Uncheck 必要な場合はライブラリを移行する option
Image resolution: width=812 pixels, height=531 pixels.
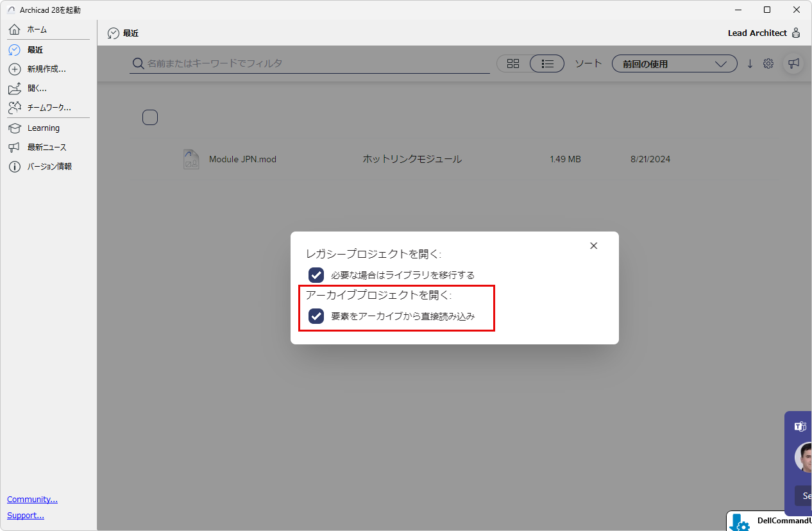[x=316, y=274]
